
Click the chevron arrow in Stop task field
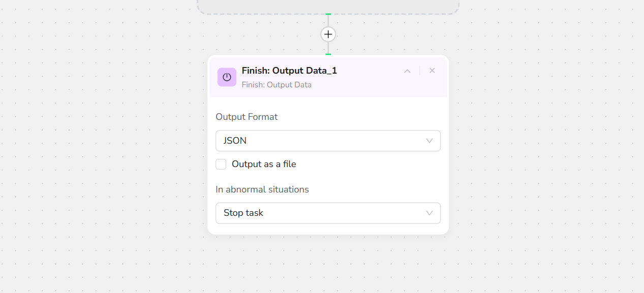pyautogui.click(x=430, y=213)
